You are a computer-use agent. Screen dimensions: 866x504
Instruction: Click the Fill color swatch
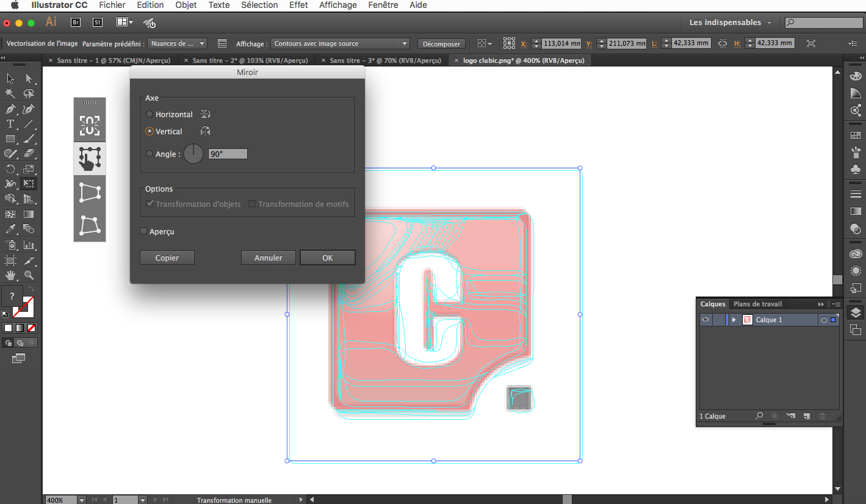(12, 296)
